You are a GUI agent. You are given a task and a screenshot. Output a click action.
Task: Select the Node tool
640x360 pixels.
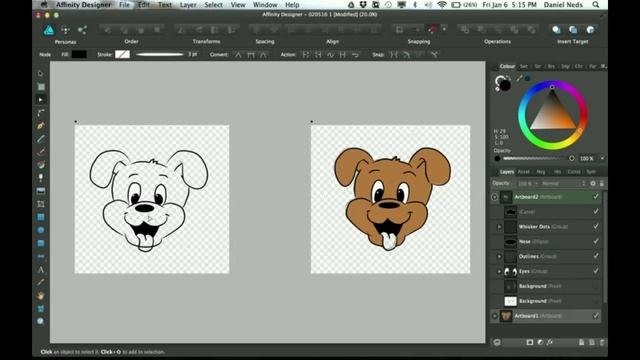40,100
